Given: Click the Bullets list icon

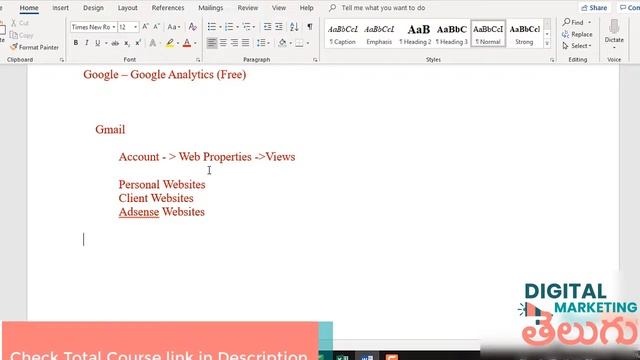Looking at the screenshot, I should pos(211,27).
